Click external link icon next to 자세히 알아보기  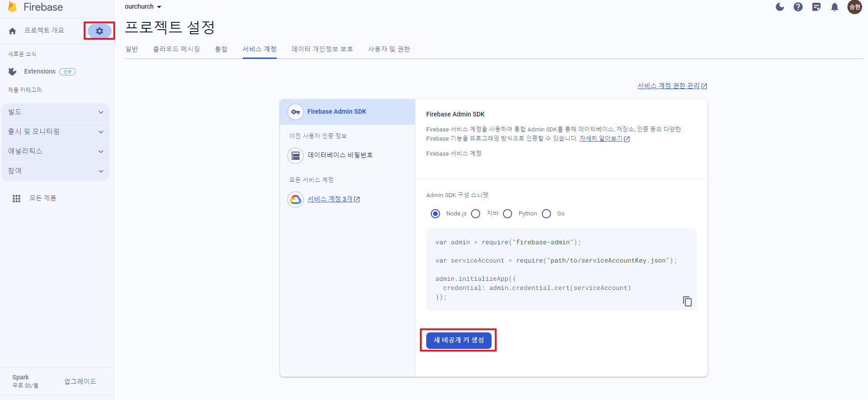tap(627, 139)
